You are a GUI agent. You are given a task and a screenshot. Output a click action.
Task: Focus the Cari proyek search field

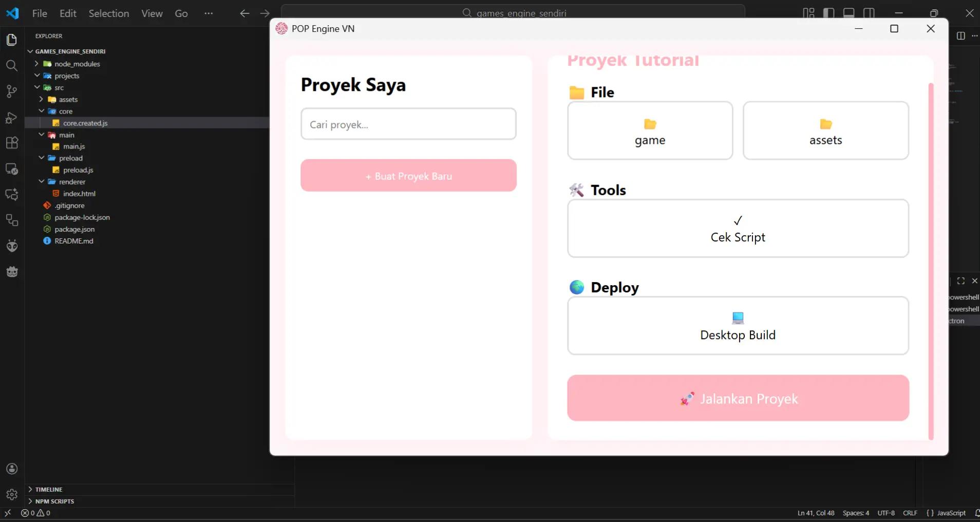coord(408,124)
